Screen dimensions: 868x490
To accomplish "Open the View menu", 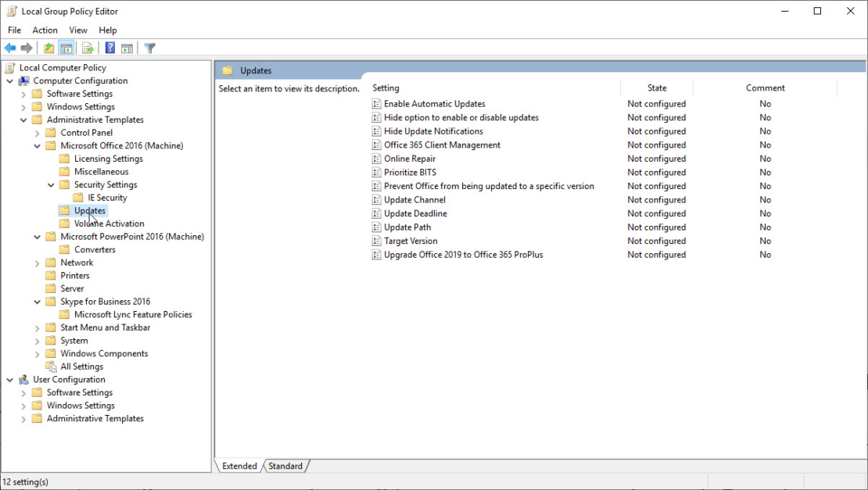I will (x=77, y=30).
